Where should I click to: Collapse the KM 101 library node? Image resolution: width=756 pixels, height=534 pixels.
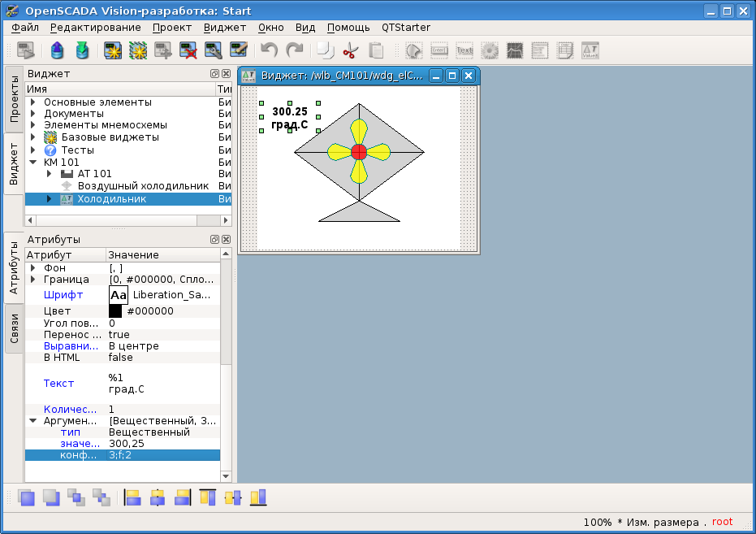click(33, 162)
